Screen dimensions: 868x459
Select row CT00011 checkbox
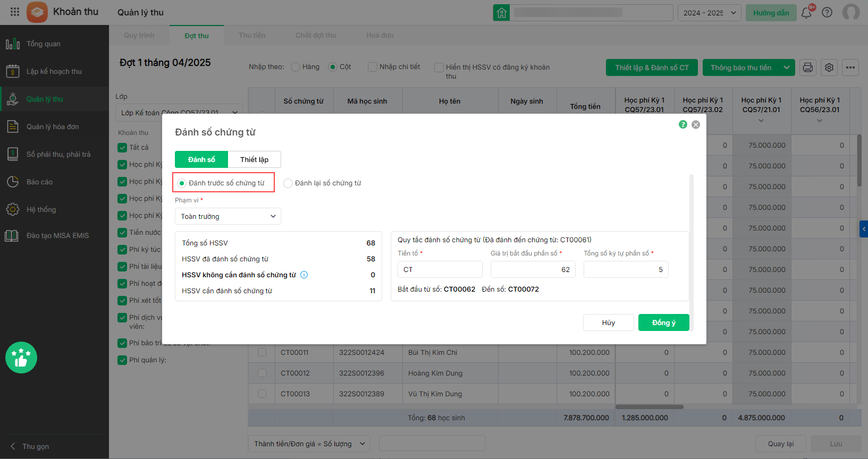[262, 352]
